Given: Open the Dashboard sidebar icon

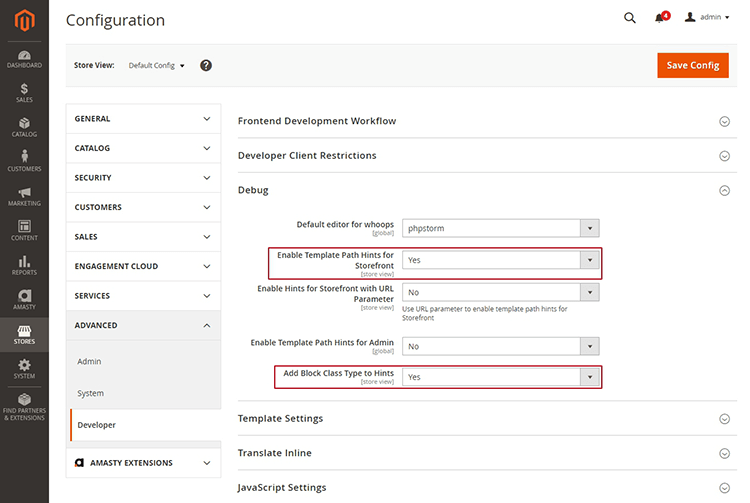Looking at the screenshot, I should tap(24, 58).
